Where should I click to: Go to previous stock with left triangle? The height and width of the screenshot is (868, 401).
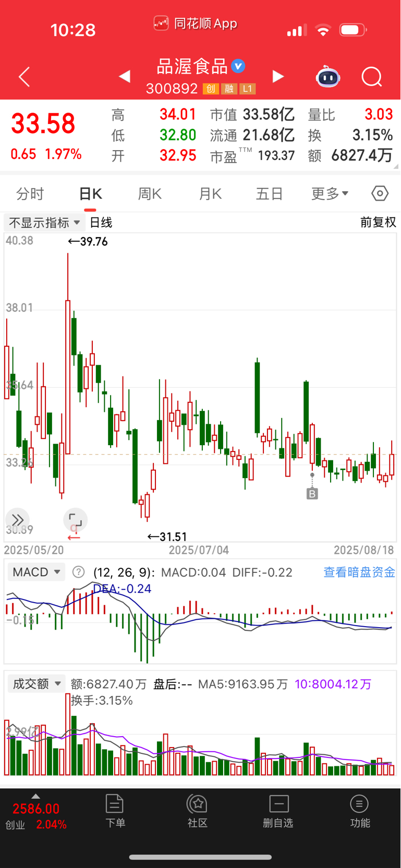(124, 77)
